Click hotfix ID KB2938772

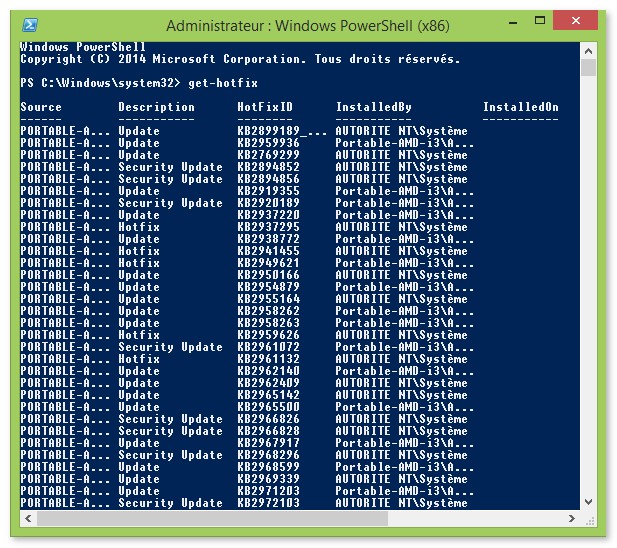click(268, 239)
